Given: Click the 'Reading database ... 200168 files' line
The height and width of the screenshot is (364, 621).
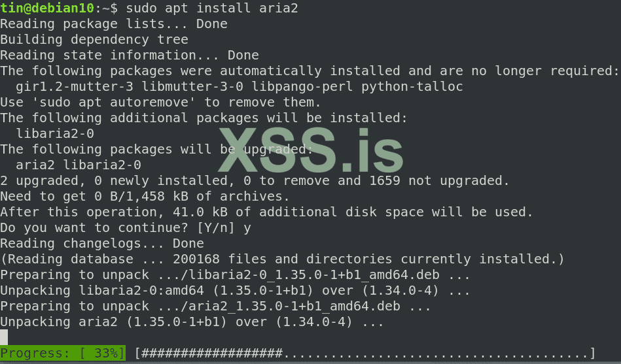Looking at the screenshot, I should click(x=282, y=259).
